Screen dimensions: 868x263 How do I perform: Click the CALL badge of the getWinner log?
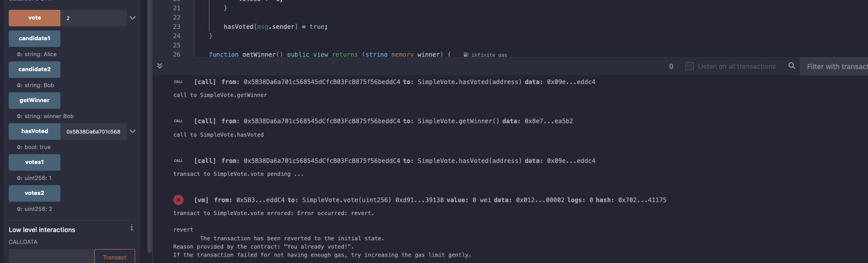click(x=178, y=121)
